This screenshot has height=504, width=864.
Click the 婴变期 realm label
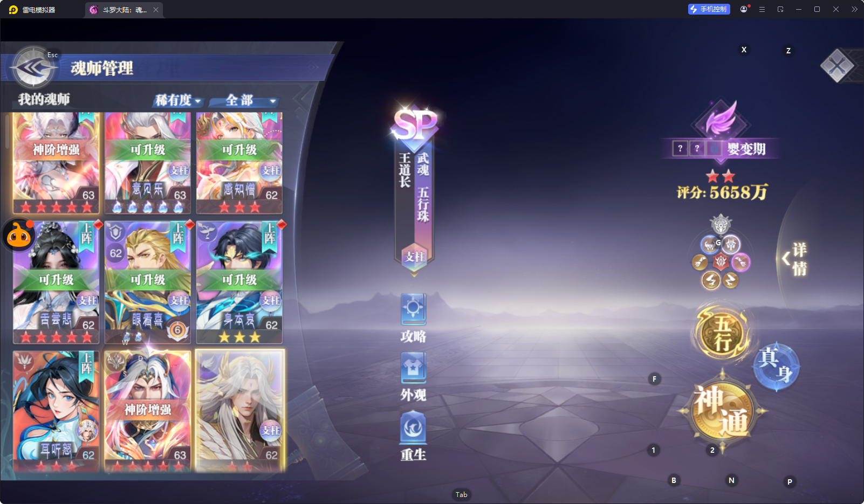746,149
